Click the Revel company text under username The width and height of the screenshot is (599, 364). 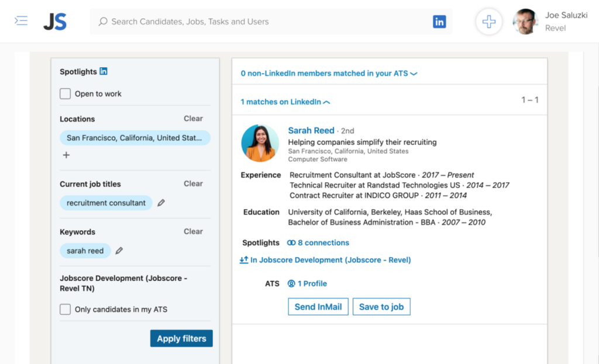[x=555, y=28]
